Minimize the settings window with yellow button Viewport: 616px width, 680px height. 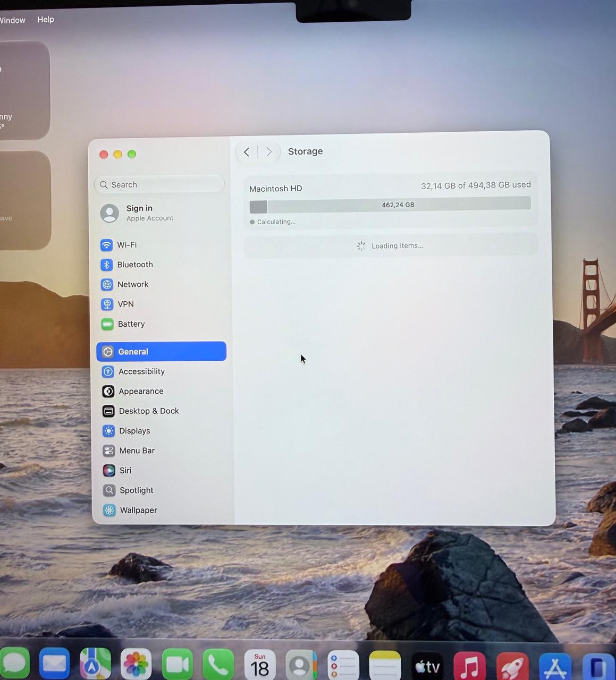click(118, 154)
